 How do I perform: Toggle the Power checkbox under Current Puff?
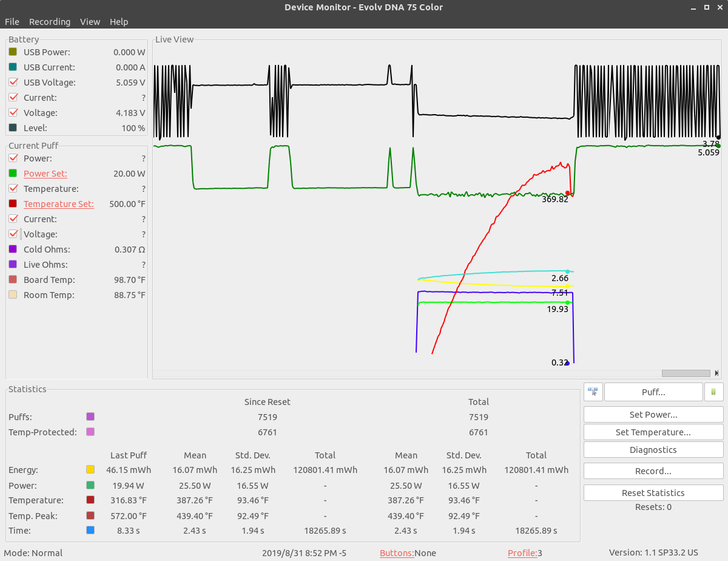tap(13, 158)
